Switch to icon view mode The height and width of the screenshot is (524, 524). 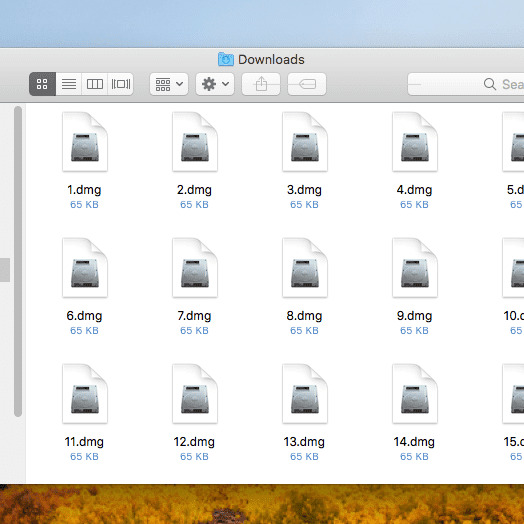pyautogui.click(x=42, y=84)
